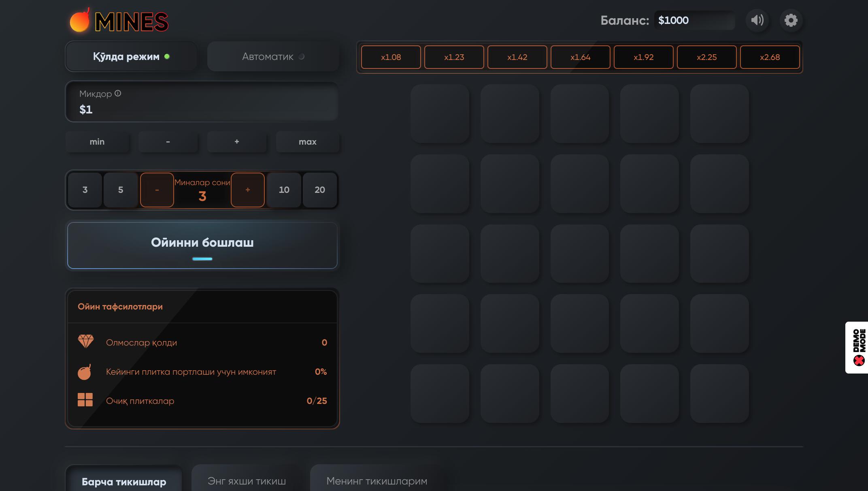
Task: Choose the 3 mines preset
Action: [85, 190]
